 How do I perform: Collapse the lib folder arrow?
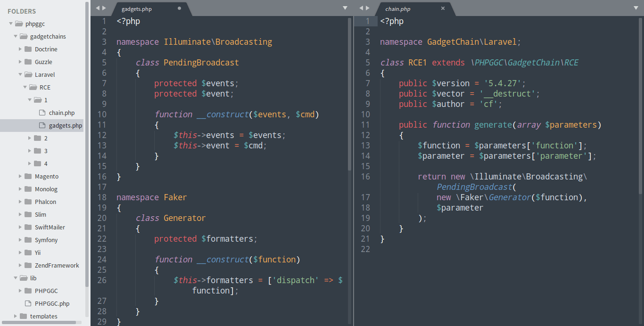15,278
